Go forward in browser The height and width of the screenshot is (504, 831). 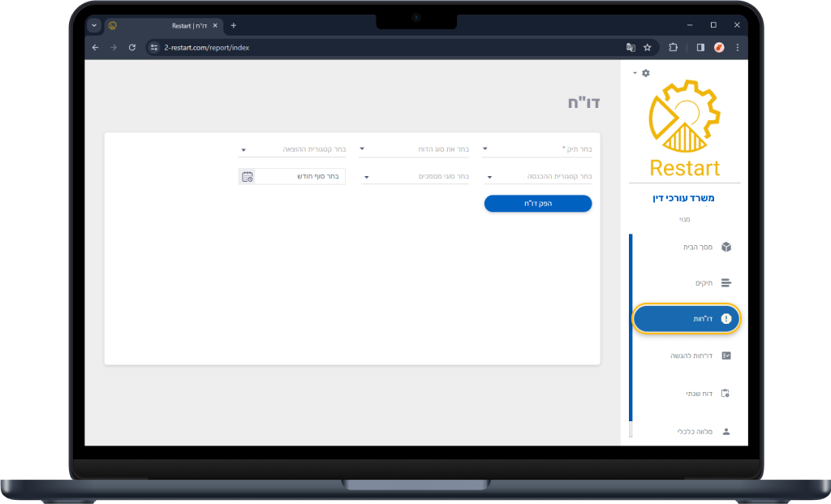(114, 48)
